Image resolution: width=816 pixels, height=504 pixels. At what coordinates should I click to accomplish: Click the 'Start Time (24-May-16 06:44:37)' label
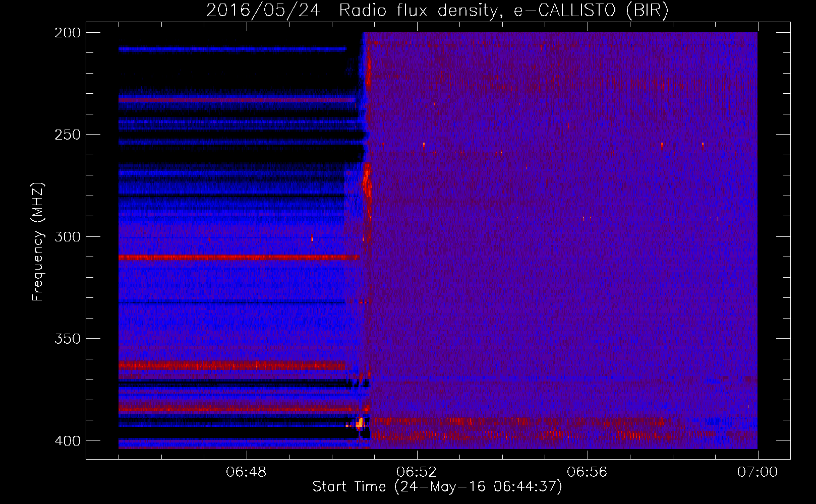pyautogui.click(x=437, y=487)
